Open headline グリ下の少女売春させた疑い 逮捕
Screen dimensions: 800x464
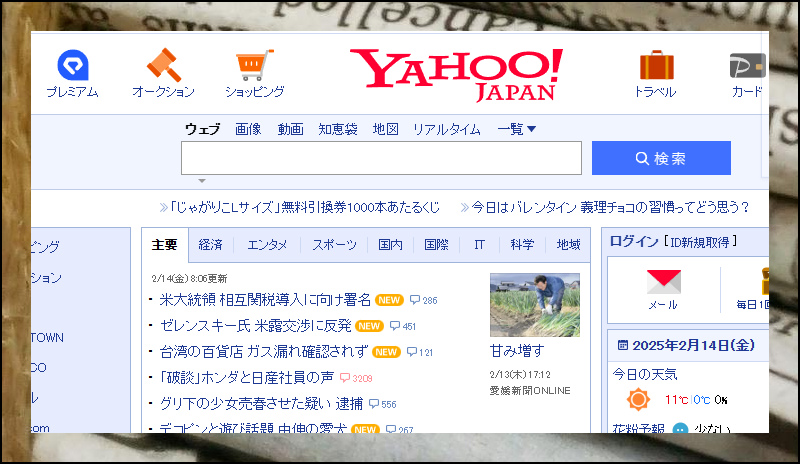pyautogui.click(x=261, y=404)
